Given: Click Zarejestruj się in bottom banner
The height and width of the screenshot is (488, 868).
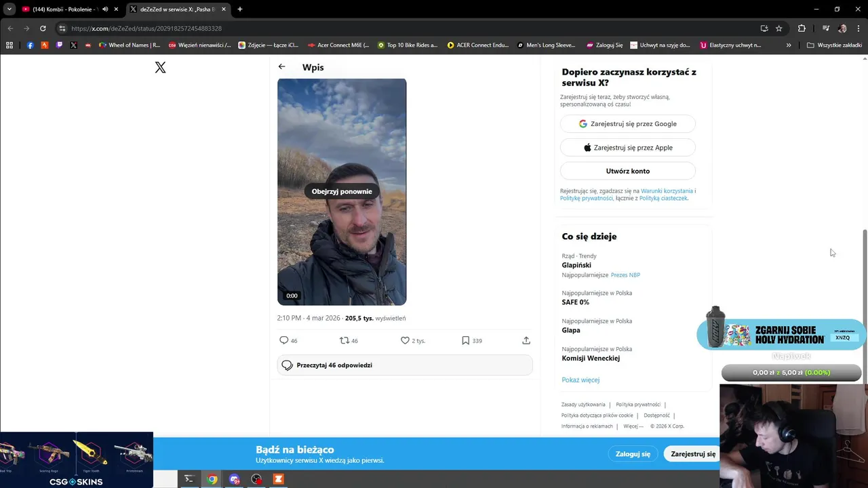Looking at the screenshot, I should click(692, 454).
